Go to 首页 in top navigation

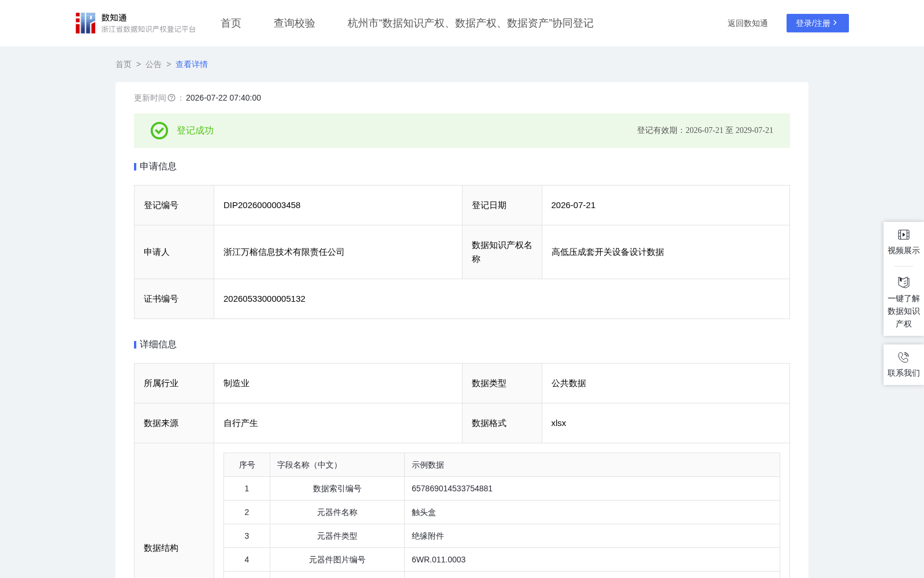tap(231, 23)
